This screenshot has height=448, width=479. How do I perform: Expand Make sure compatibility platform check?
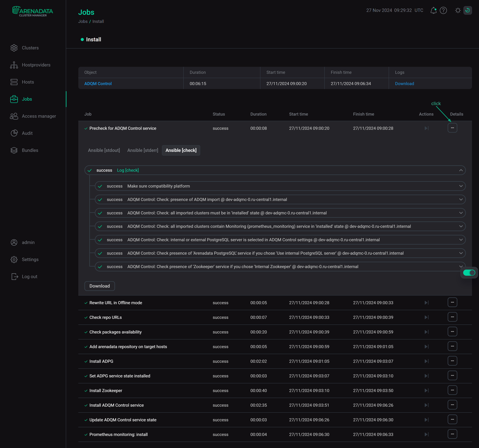click(461, 186)
